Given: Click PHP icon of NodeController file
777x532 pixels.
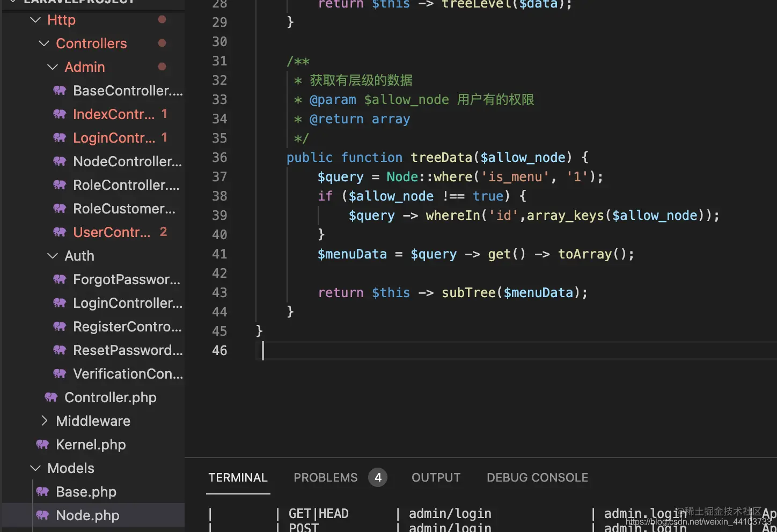Looking at the screenshot, I should point(60,161).
